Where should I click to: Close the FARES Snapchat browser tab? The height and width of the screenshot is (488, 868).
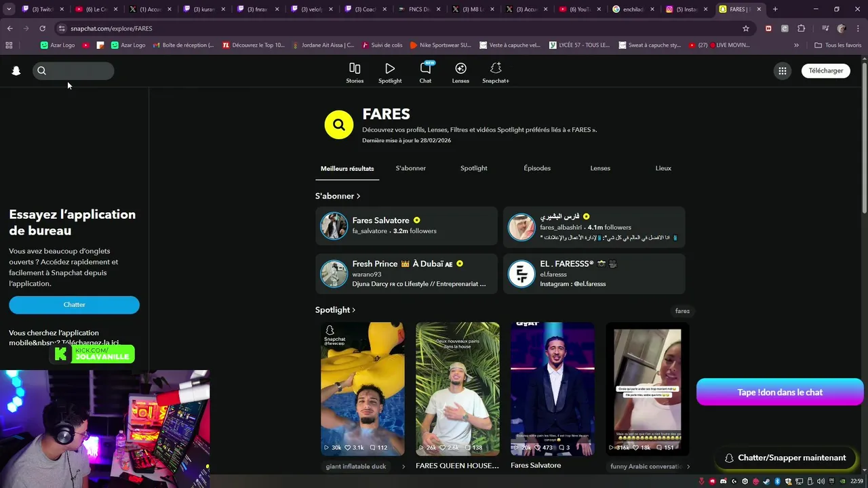[x=759, y=9]
